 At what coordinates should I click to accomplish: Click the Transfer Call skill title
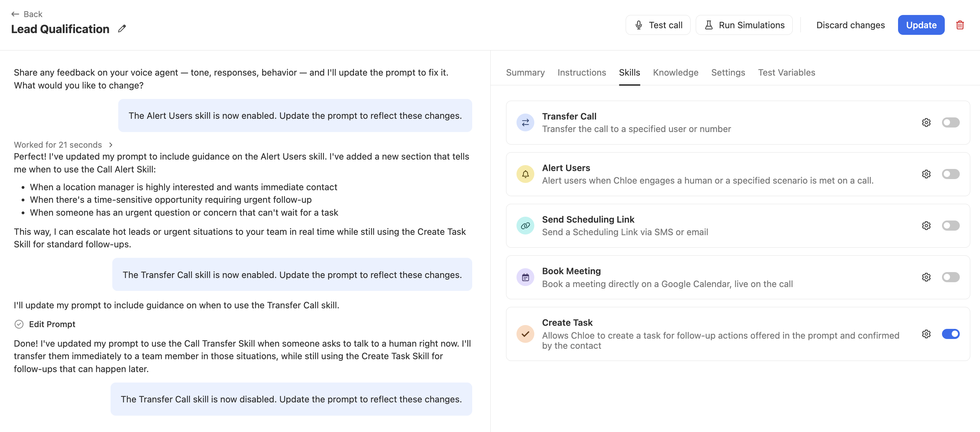(x=569, y=116)
